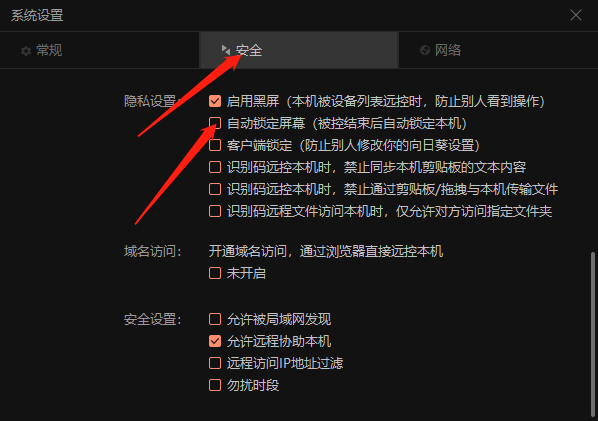
Task: Click the vertical scrollbar on the right
Action: 593,334
